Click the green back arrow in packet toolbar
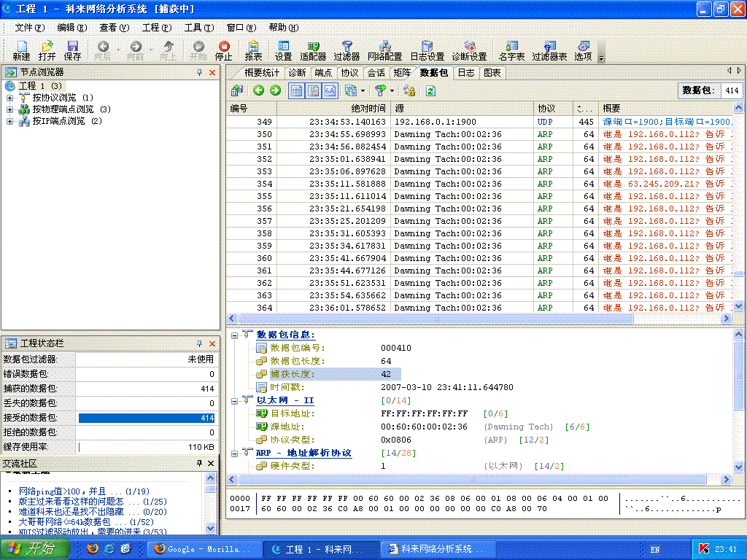 (x=258, y=90)
